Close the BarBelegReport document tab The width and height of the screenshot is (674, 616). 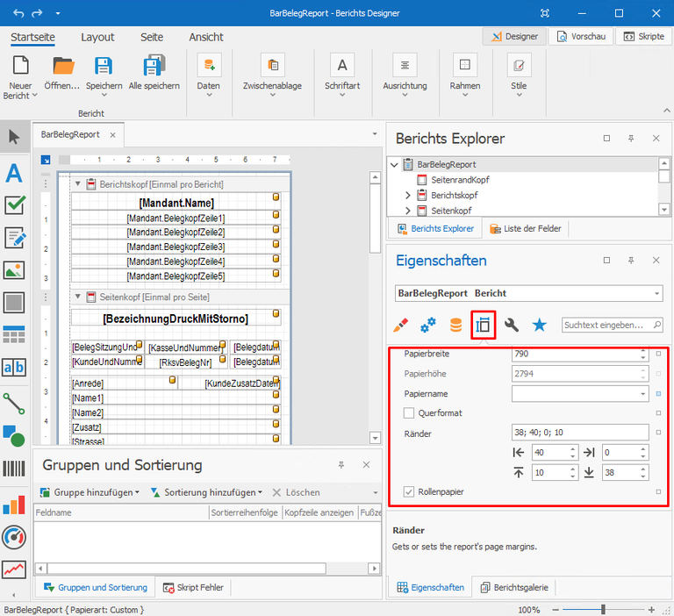click(112, 135)
